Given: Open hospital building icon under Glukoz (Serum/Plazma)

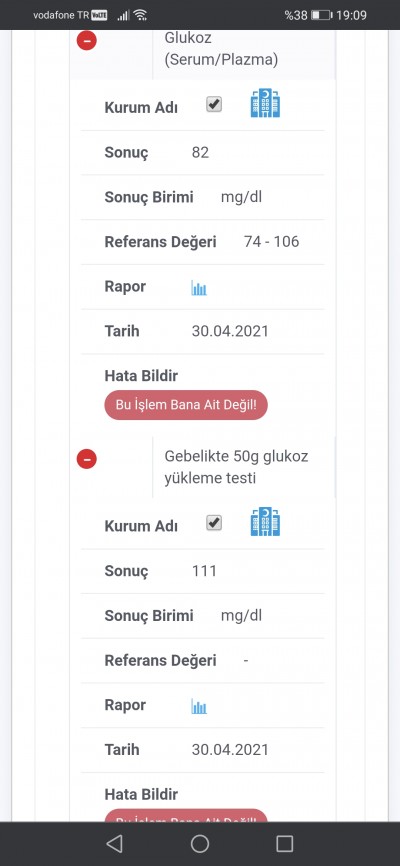Looking at the screenshot, I should (265, 103).
